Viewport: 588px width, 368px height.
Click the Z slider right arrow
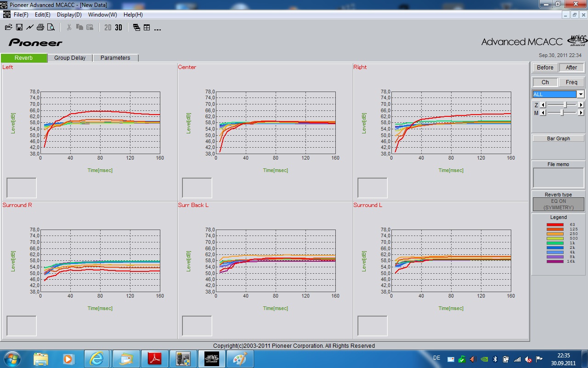pos(581,105)
